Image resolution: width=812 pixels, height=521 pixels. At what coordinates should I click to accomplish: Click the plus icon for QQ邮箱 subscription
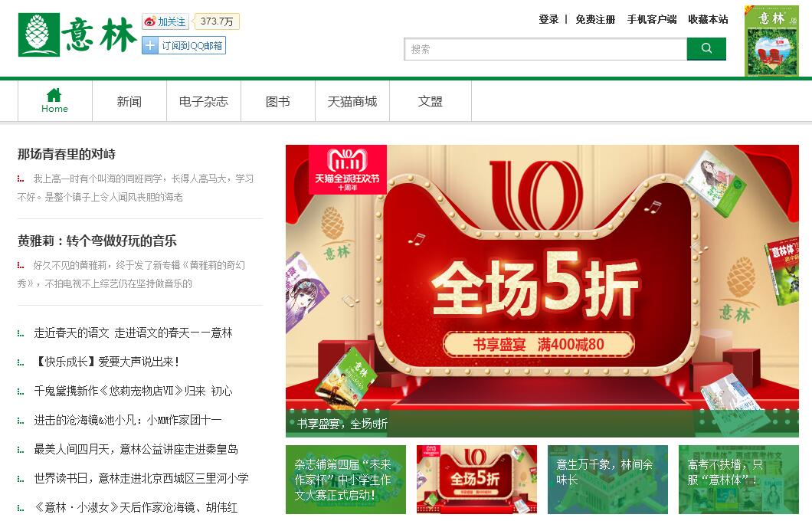point(149,45)
